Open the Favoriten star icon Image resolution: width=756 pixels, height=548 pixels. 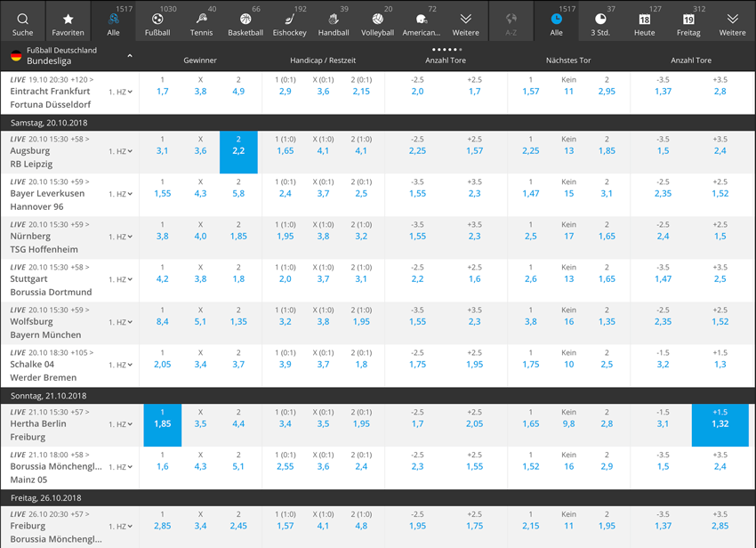coord(68,20)
